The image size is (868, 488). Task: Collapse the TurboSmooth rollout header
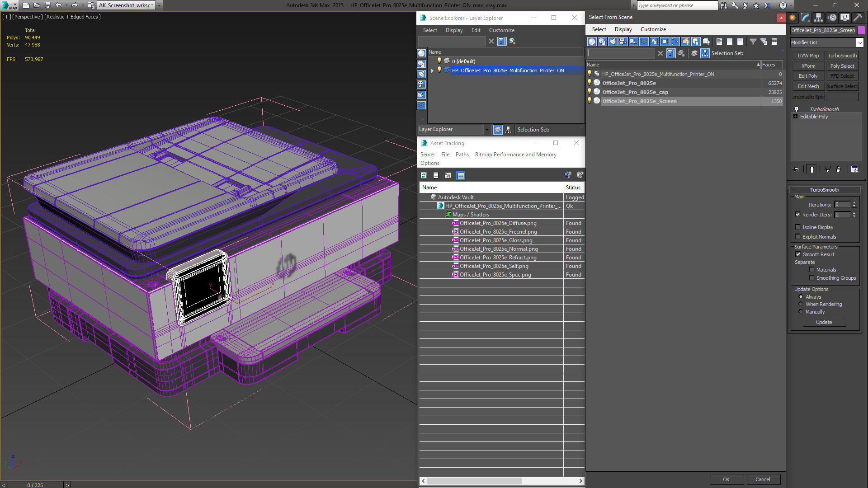click(825, 190)
